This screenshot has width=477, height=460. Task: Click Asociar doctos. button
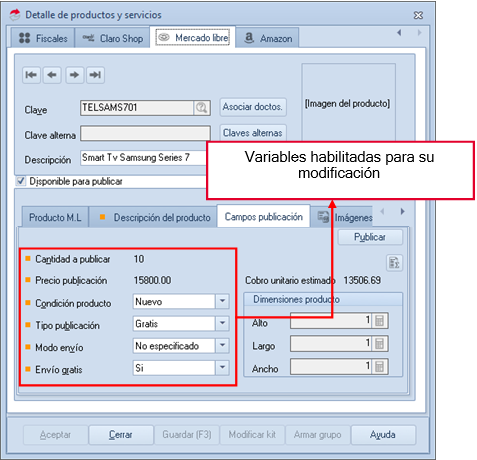[x=253, y=107]
